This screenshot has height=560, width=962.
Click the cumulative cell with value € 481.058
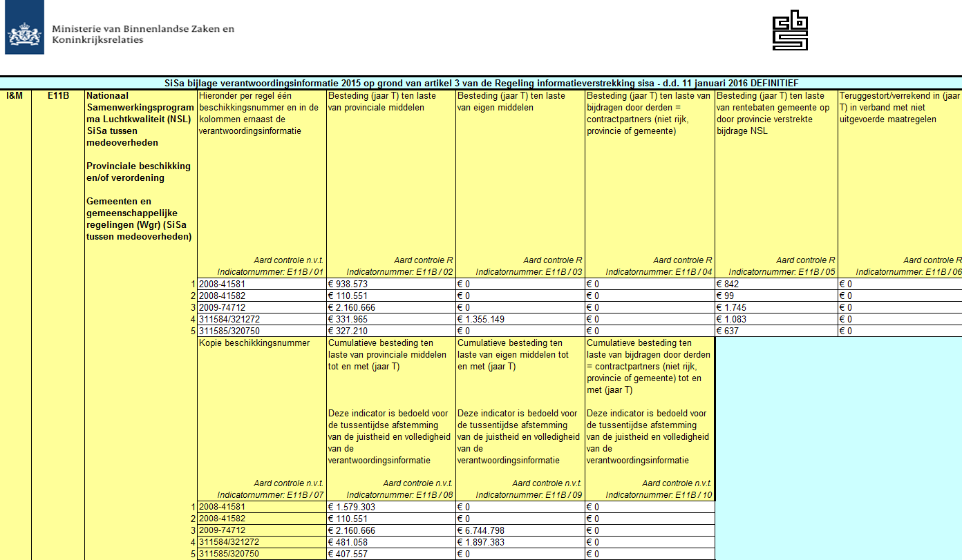point(391,542)
